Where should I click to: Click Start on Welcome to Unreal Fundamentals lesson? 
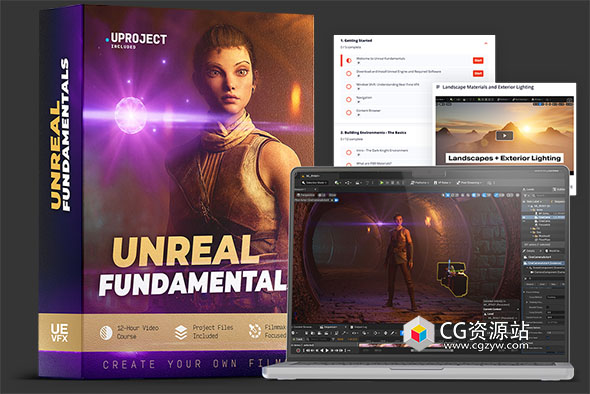point(478,61)
